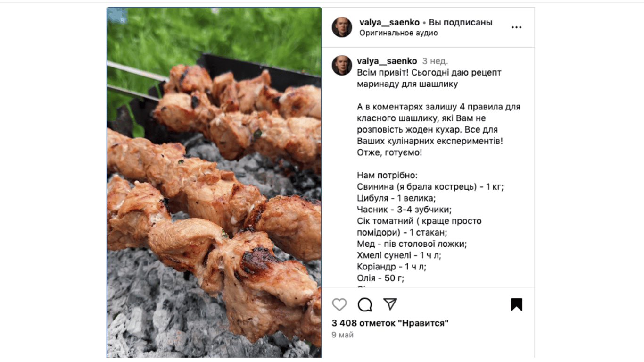Open options menu to reveal report dropdown
644x362 pixels.
517,27
